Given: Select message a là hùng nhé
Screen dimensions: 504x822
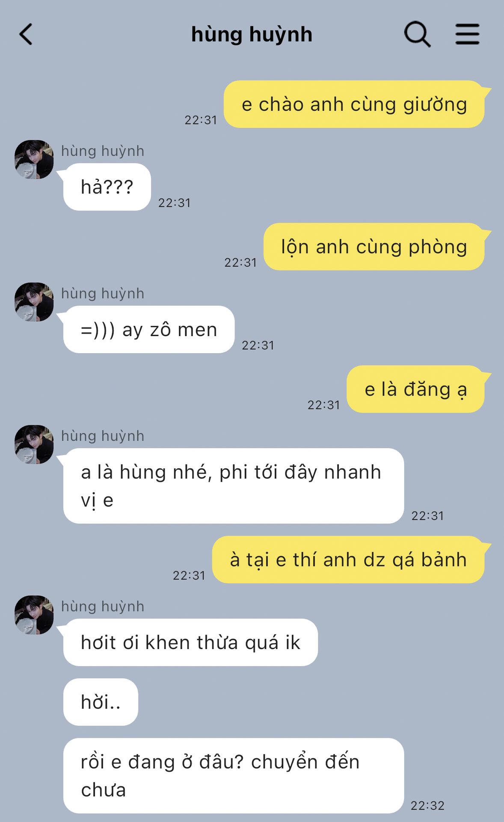Looking at the screenshot, I should pyautogui.click(x=234, y=486).
